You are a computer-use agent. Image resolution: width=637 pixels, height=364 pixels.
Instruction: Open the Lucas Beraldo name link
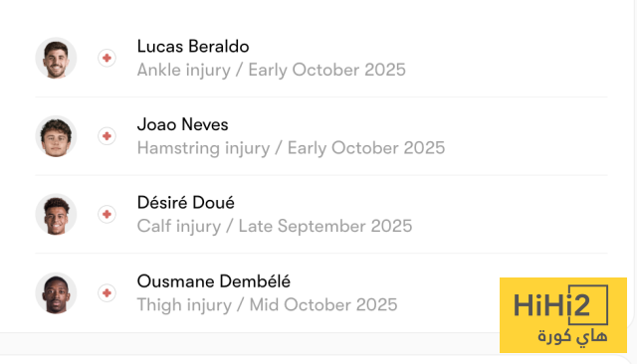[193, 47]
